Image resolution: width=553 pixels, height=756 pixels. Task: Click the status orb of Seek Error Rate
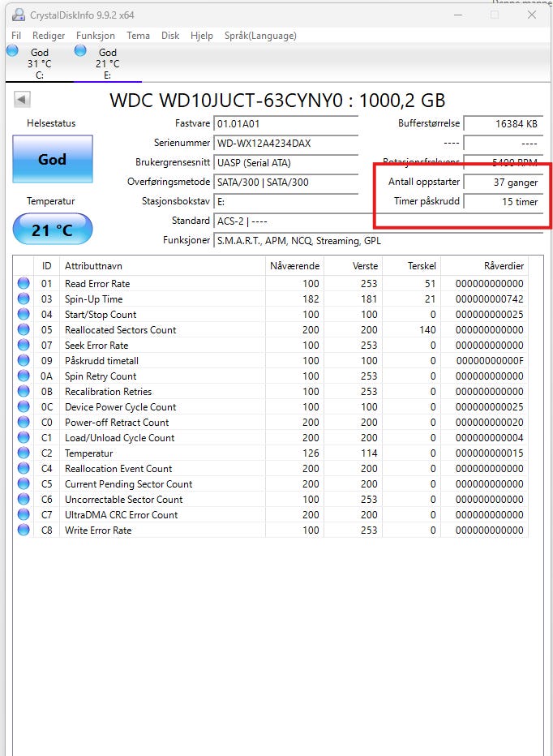24,346
